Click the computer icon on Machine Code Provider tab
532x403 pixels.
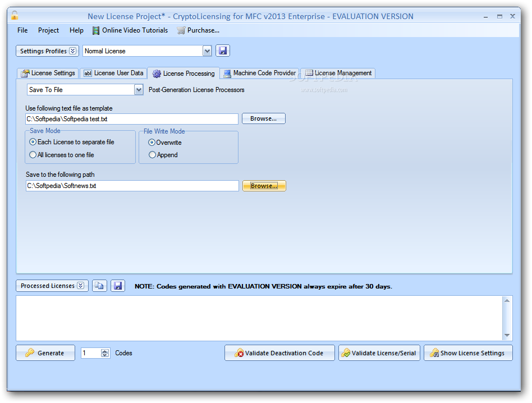point(227,74)
